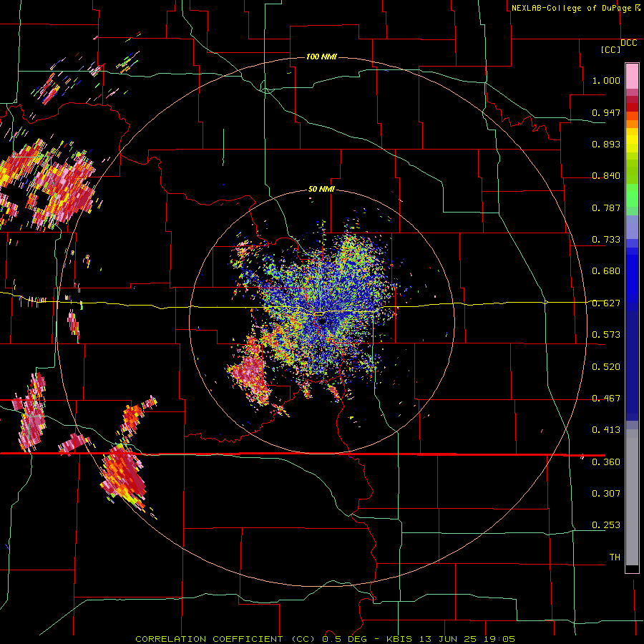Click the 0.680 scale value
Viewport: 644px width, 644px height.
pos(606,271)
